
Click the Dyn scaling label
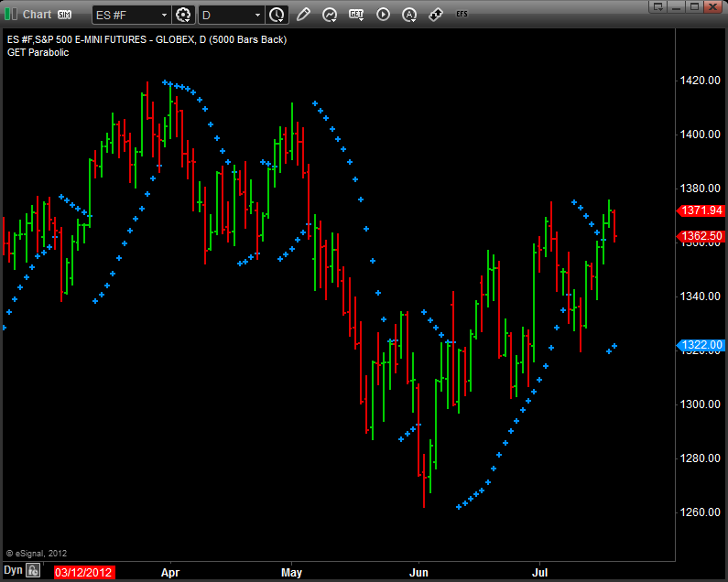point(13,570)
